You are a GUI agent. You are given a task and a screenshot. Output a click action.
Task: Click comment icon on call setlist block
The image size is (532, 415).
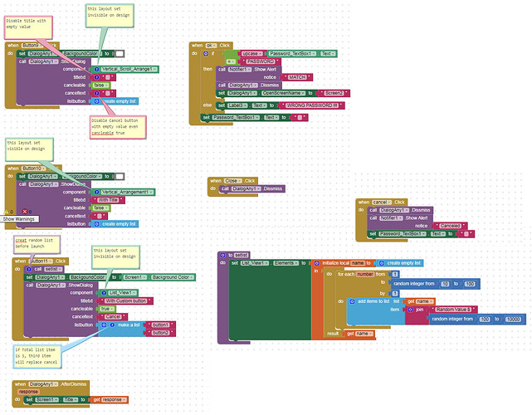point(29,269)
